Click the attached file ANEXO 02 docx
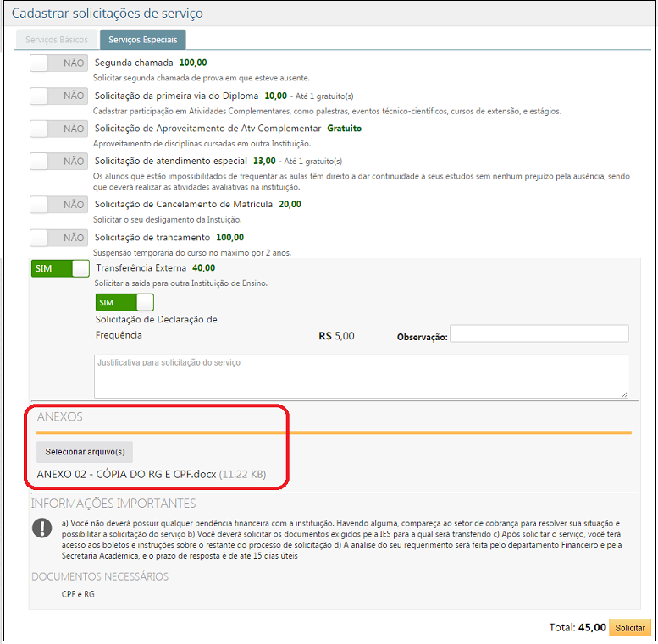 [127, 475]
